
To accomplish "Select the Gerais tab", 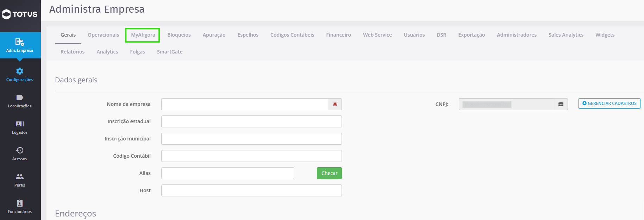I will (68, 35).
